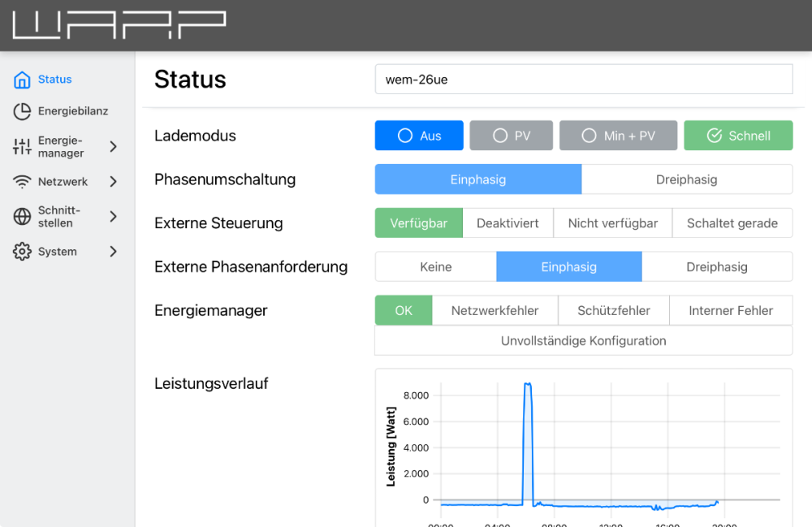Expand the Netzwerk submenu chevron

tap(113, 182)
